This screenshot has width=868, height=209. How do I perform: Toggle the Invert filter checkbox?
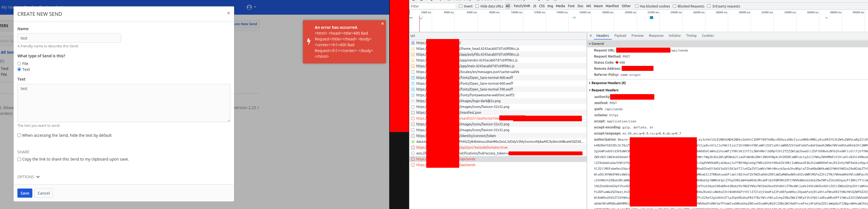461,6
